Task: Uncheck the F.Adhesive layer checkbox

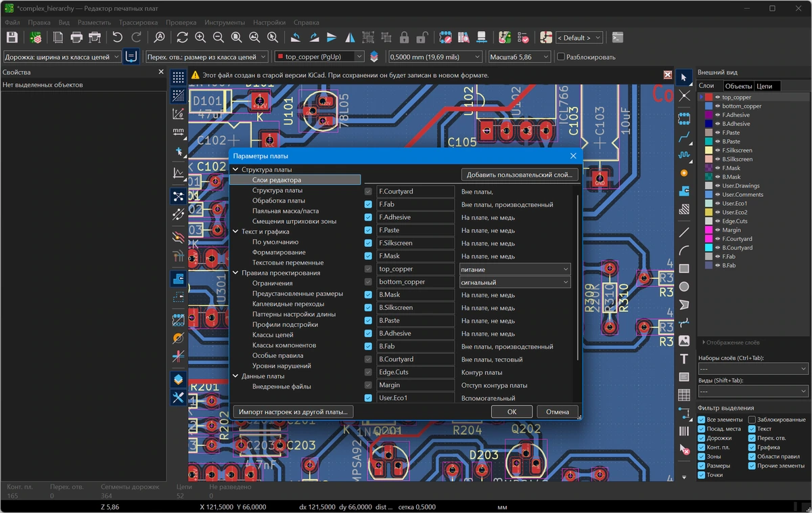Action: [368, 217]
